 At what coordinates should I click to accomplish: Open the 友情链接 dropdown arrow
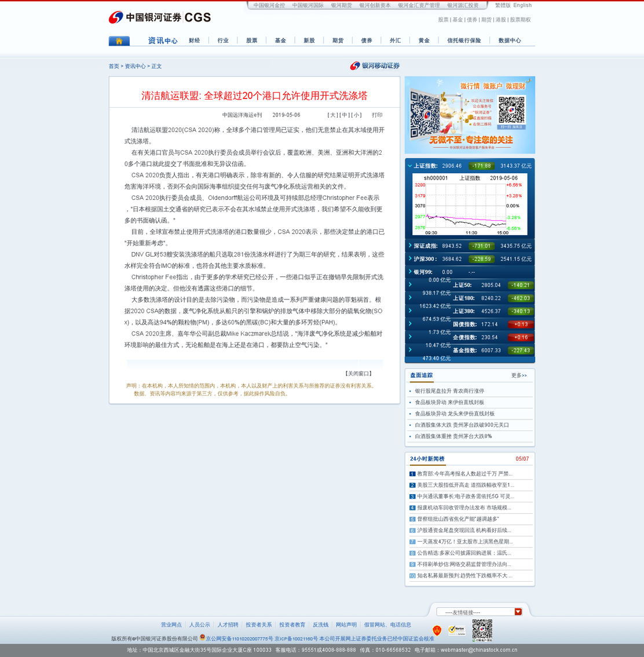coord(518,612)
